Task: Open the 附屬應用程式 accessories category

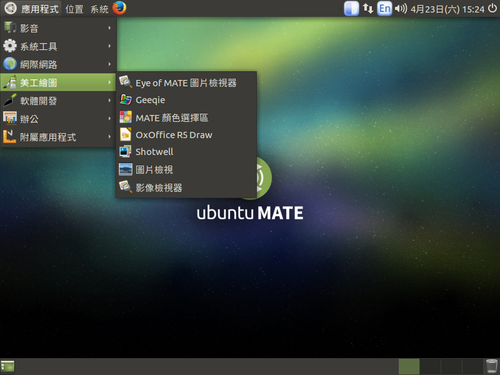Action: point(58,137)
